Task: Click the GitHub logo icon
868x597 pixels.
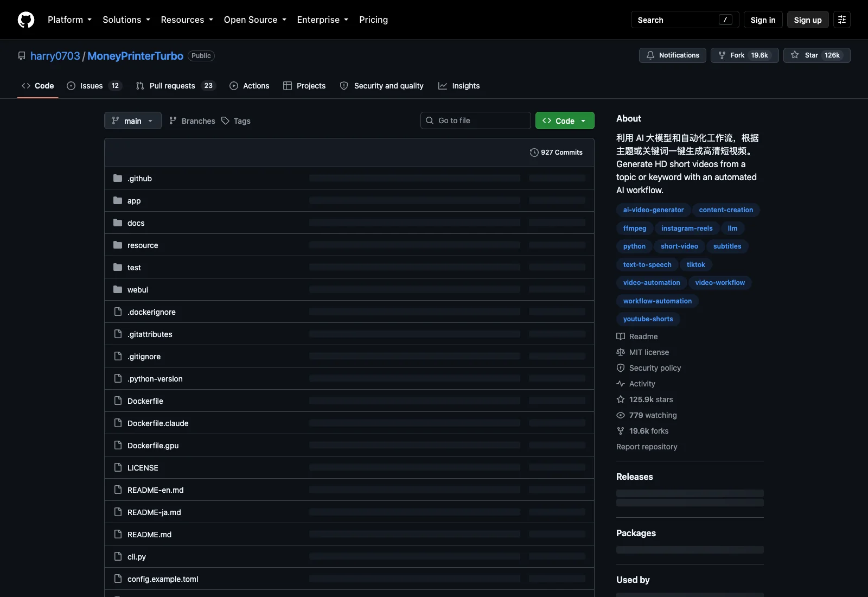Action: 26,20
